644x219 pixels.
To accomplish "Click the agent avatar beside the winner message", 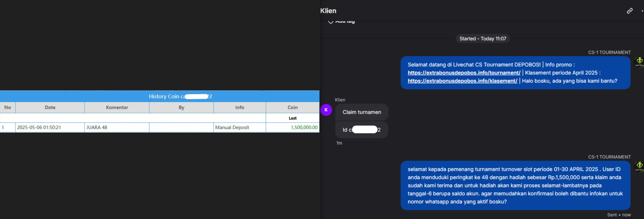I will click(639, 166).
